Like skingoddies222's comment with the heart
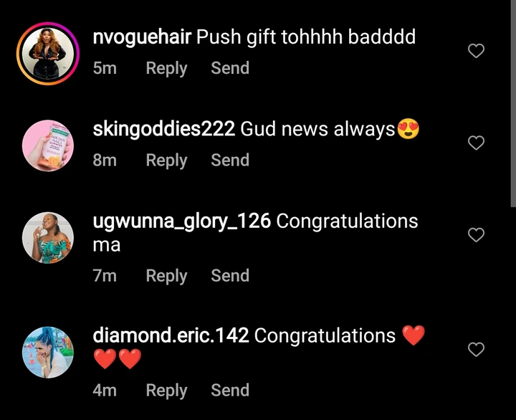Image resolution: width=516 pixels, height=420 pixels. (x=476, y=143)
